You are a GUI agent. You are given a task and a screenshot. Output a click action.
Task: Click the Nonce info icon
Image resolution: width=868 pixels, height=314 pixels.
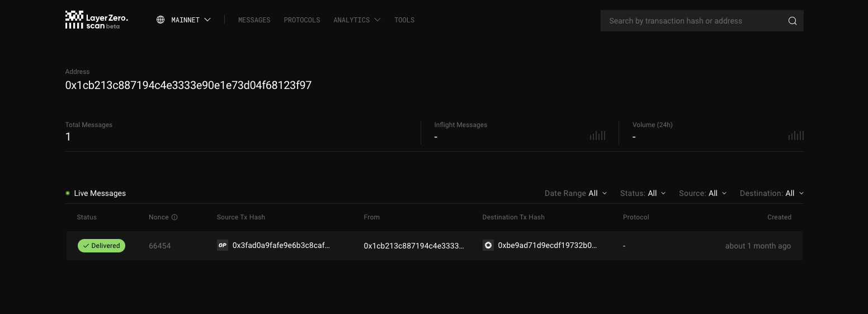coord(174,217)
